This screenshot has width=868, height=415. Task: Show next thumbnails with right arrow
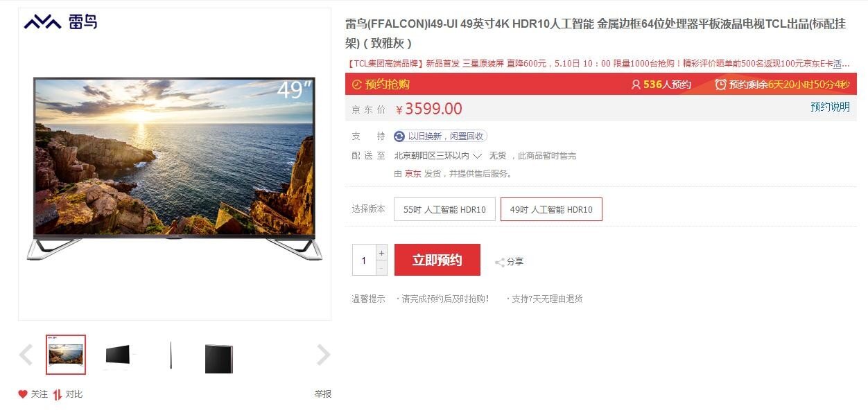(323, 355)
